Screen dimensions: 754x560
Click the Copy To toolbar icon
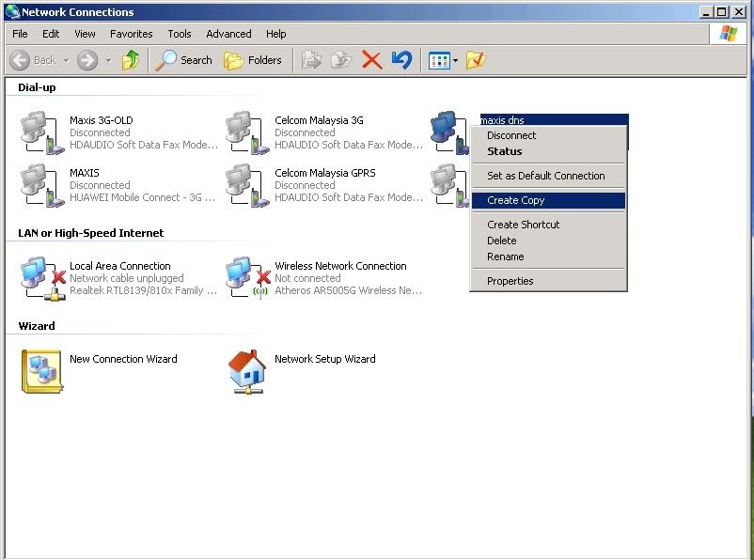click(341, 60)
